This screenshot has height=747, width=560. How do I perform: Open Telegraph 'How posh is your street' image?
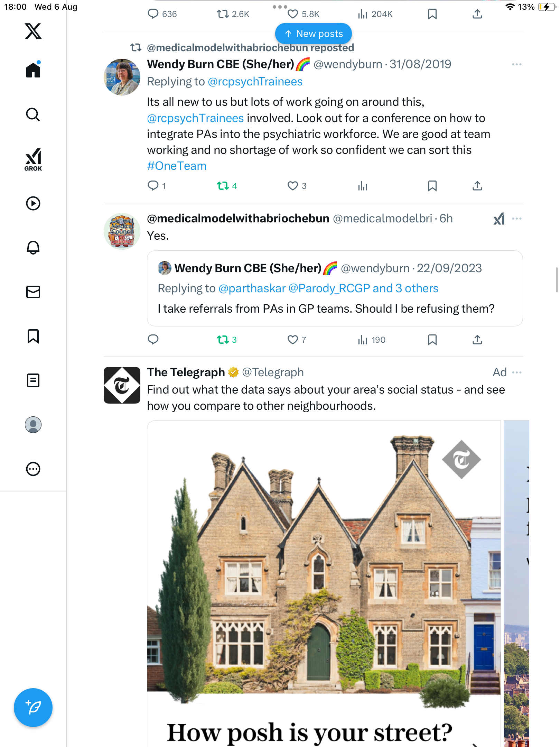tap(324, 584)
